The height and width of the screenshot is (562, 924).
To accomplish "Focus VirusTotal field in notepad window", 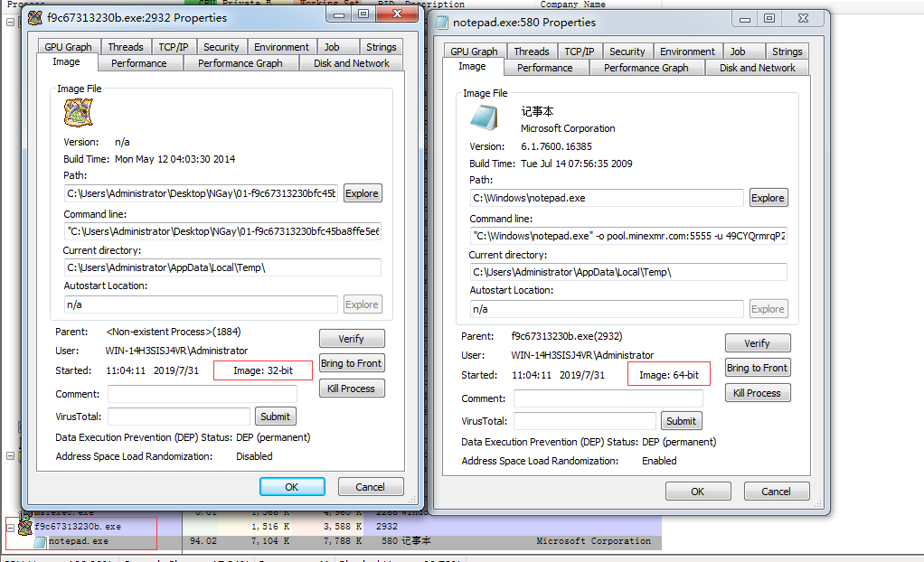I will tap(585, 421).
